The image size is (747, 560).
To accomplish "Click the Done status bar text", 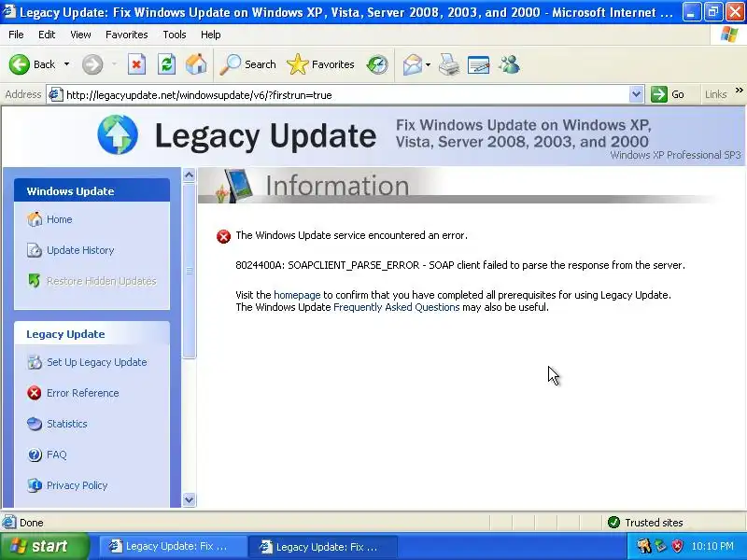I will (32, 523).
